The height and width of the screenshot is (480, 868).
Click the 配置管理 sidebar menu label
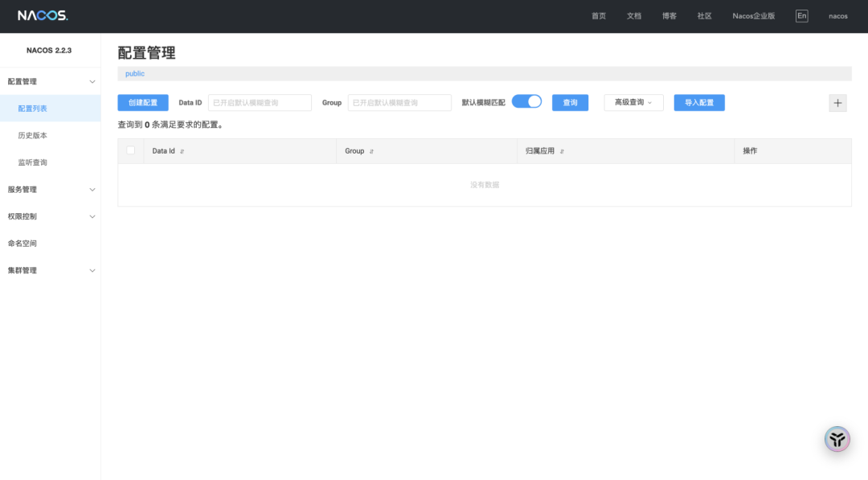[23, 82]
